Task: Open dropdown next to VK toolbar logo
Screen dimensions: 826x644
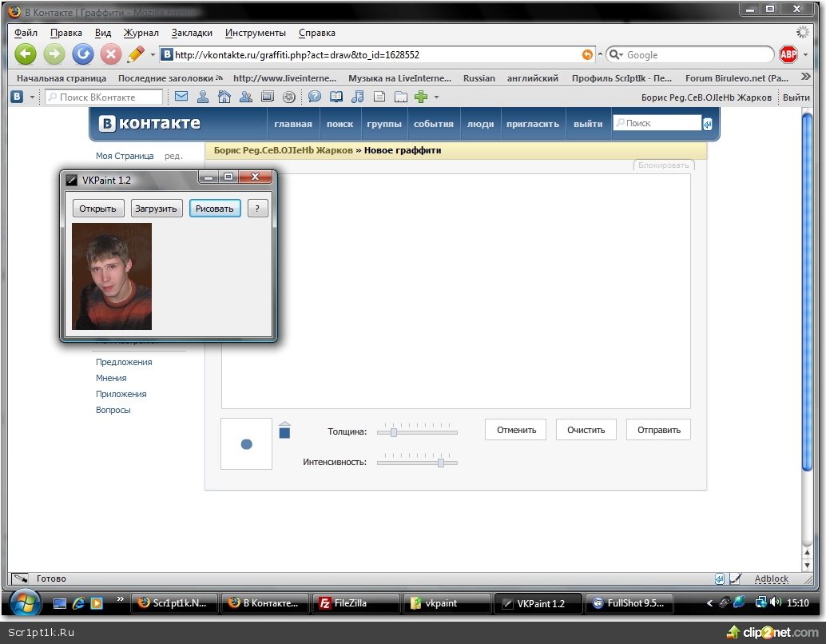Action: click(32, 97)
